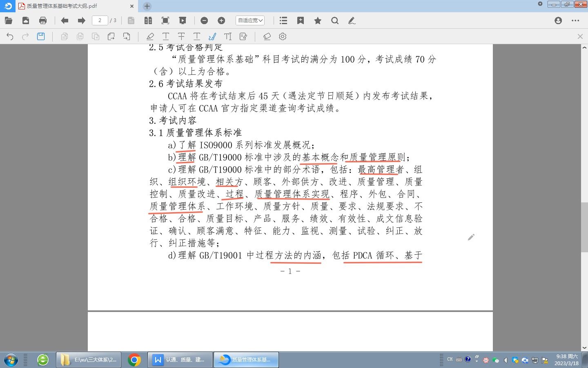Viewport: 588px width, 368px height.
Task: Select the note annotation tool
Action: 243,36
